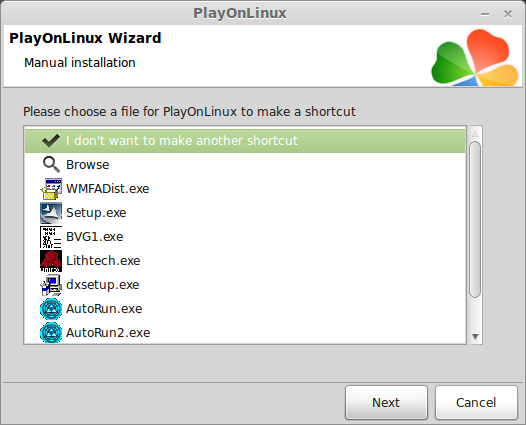This screenshot has height=425, width=526.
Task: Select "I don't want to make another shortcut"
Action: tap(245, 141)
